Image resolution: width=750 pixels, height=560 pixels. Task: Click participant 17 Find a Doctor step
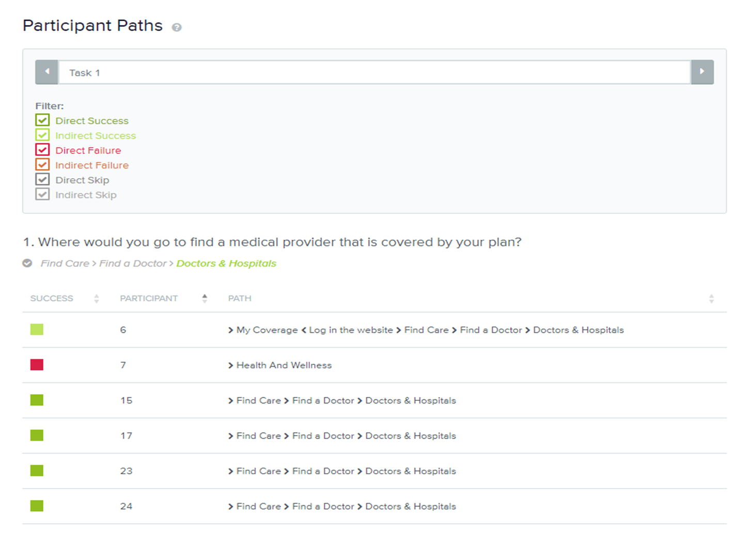323,435
